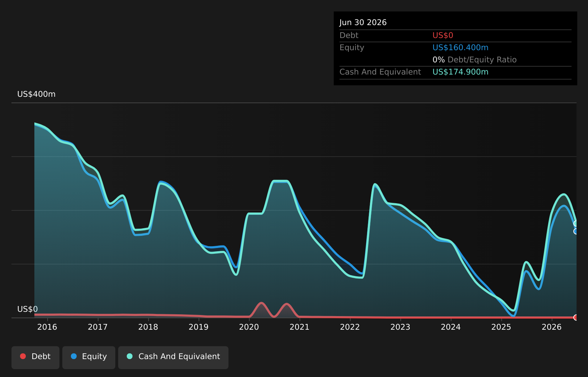Viewport: 588px width, 377px height.
Task: Click the 2023 x-axis label
Action: 400,327
